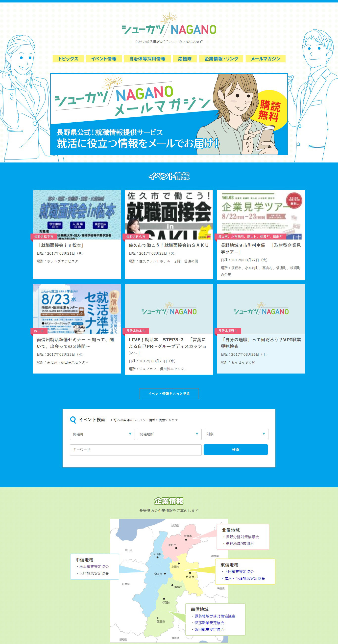
Task: Expand the 開催月 dropdown
Action: click(102, 434)
